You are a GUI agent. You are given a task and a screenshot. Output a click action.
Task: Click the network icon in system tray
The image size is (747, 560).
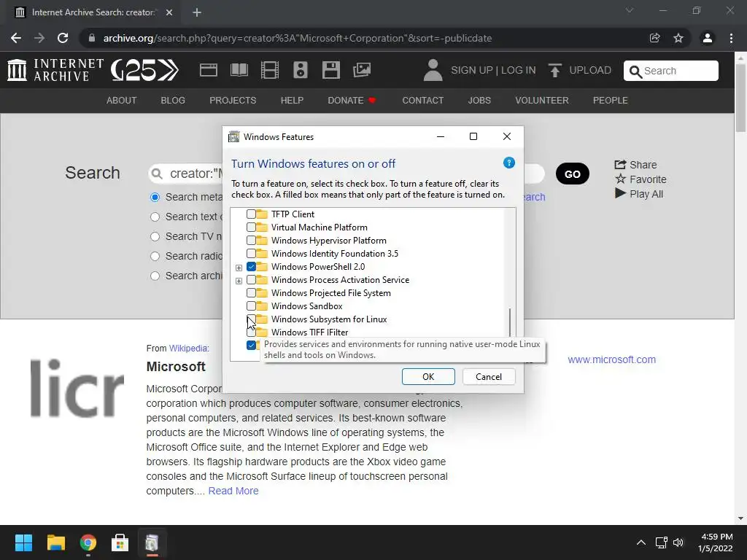[661, 542]
